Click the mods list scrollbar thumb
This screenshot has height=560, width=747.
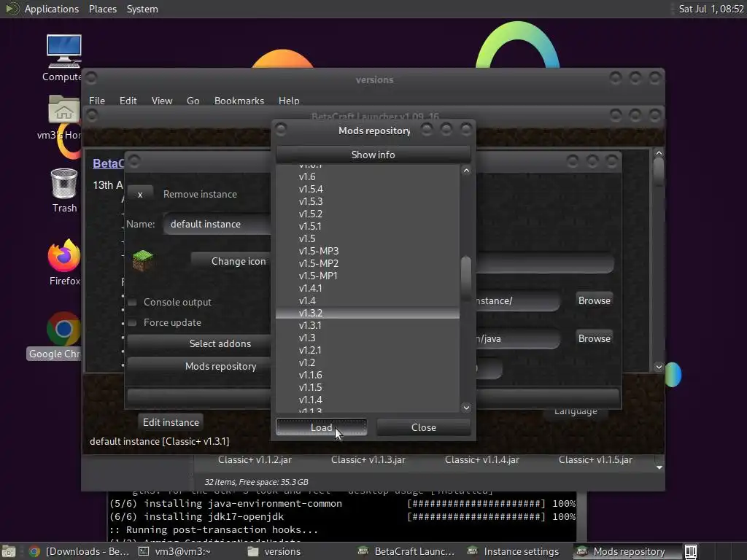click(x=466, y=278)
